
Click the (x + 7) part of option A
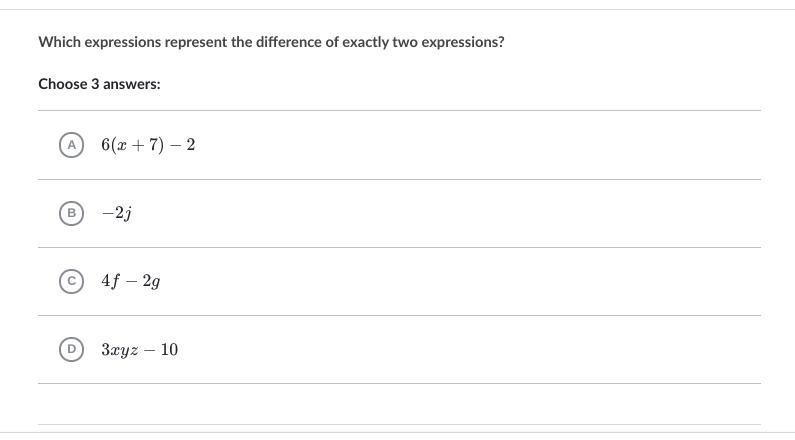[137, 145]
